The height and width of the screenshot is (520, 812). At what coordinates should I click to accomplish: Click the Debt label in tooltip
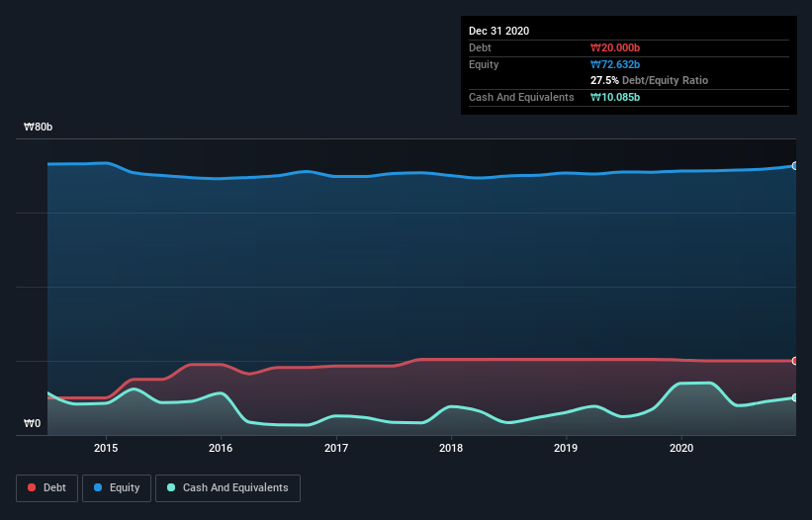pyautogui.click(x=480, y=47)
